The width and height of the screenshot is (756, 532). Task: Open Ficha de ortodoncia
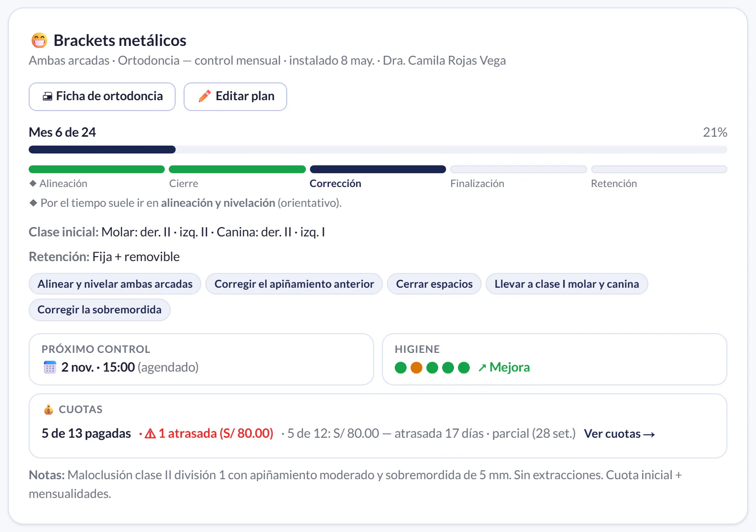tap(102, 97)
